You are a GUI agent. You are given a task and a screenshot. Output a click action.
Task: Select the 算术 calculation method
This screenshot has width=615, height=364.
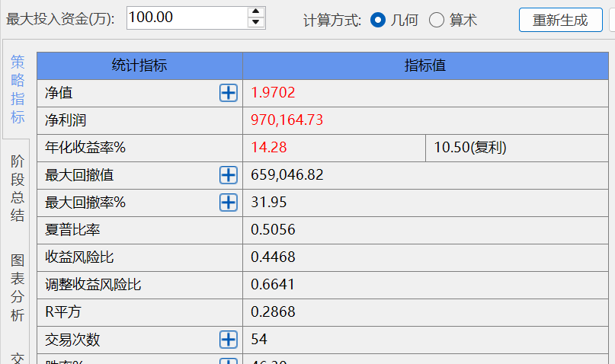[x=437, y=20]
